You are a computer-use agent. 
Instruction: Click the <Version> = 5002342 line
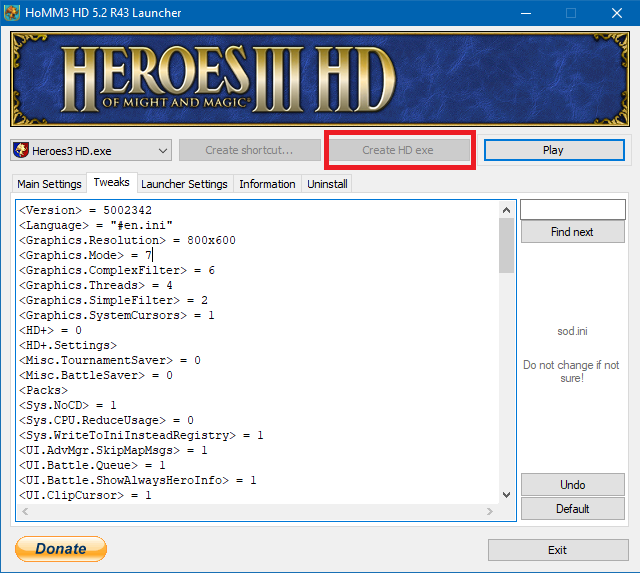click(85, 210)
